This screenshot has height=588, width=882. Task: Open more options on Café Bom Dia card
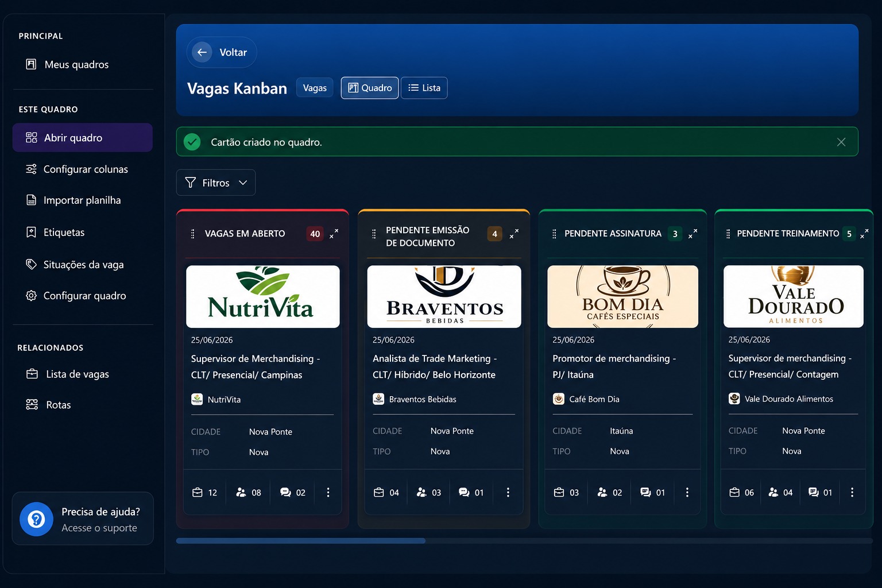(x=687, y=492)
